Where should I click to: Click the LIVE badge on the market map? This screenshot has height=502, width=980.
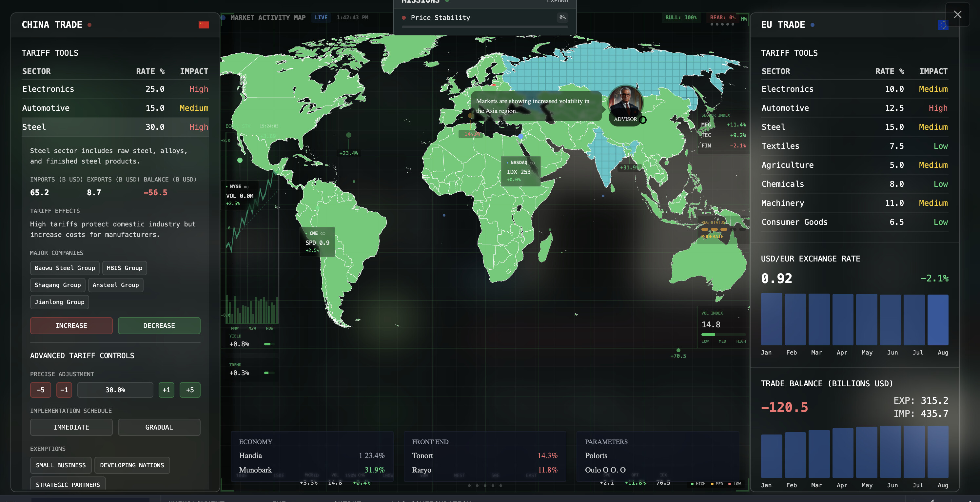coord(321,17)
